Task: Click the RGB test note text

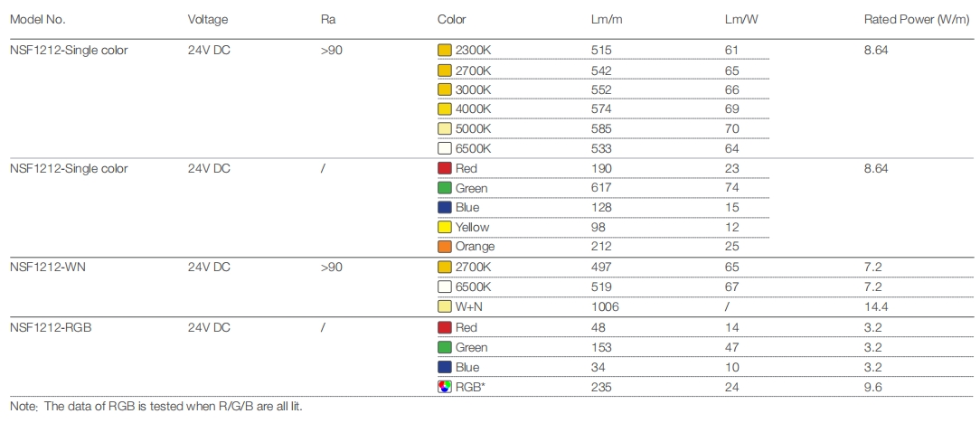Action: click(x=155, y=406)
